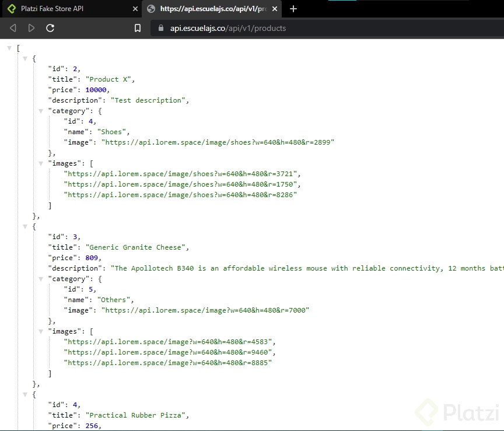Screen dimensions: 504x431
Task: Open the Others category image URL r=7000
Action: pos(205,310)
